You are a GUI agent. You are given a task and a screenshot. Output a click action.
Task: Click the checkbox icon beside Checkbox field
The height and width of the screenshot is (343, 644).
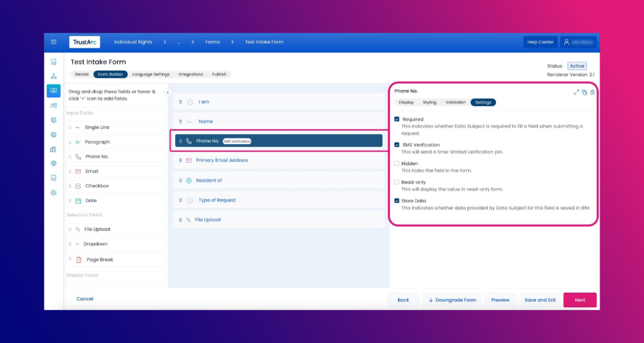coord(78,186)
